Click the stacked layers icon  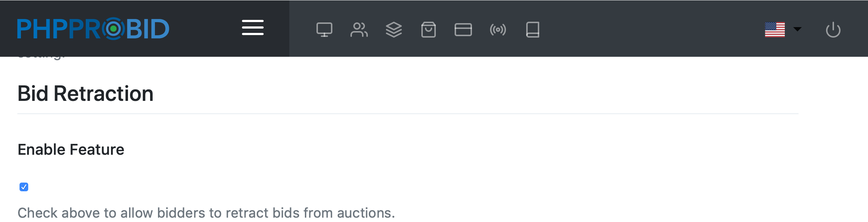(393, 30)
